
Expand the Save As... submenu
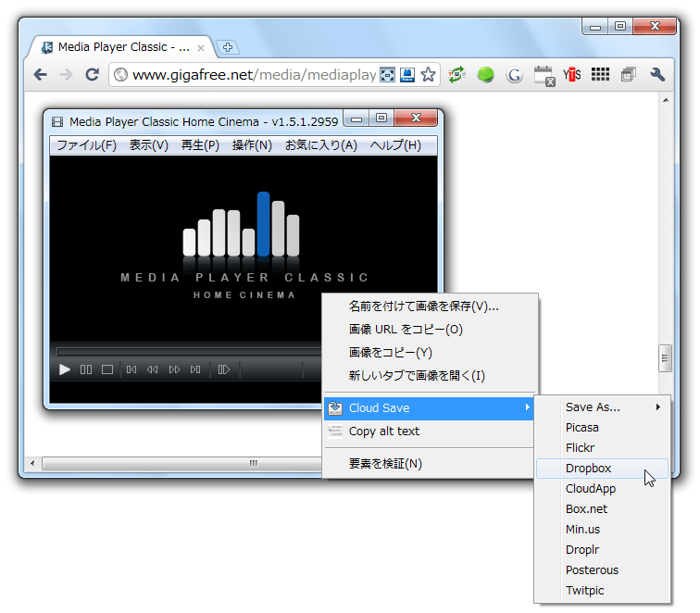tap(602, 407)
